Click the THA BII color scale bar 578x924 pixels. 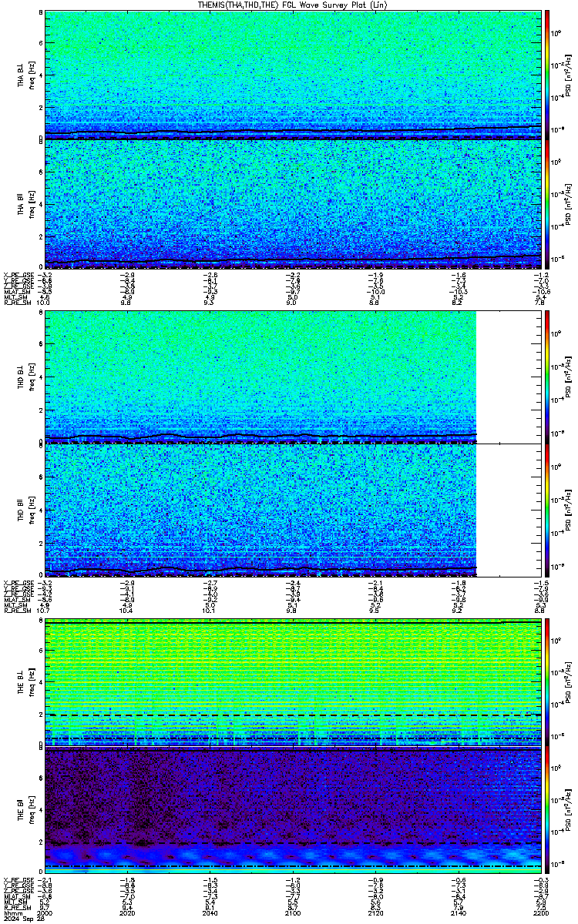pos(547,203)
